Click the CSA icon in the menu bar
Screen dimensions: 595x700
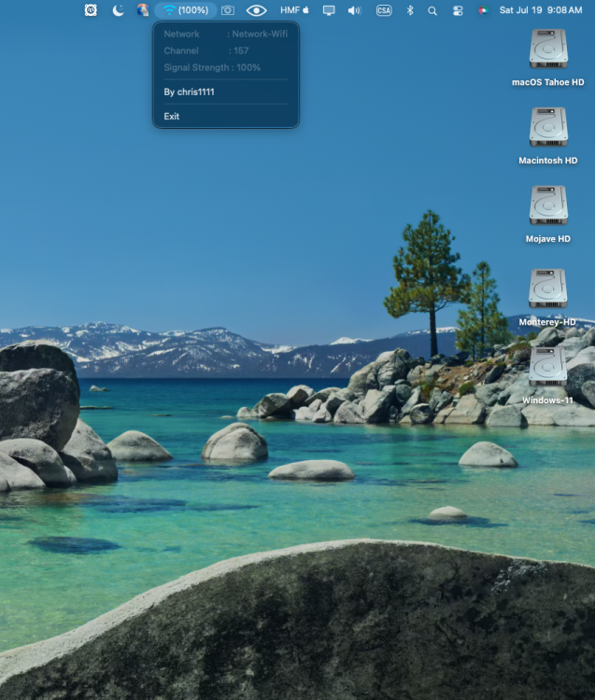[384, 10]
